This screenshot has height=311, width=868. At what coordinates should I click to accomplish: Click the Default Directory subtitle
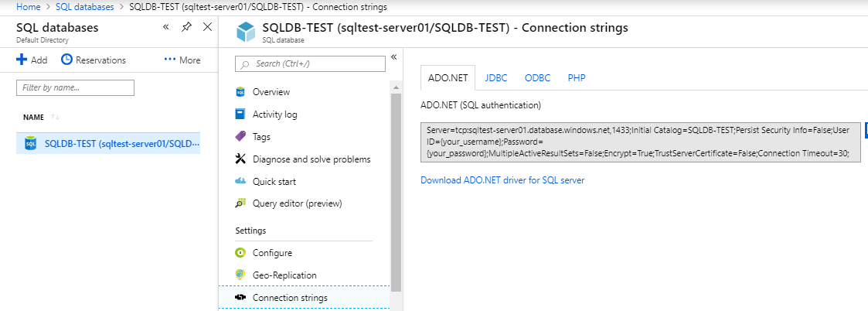[42, 40]
